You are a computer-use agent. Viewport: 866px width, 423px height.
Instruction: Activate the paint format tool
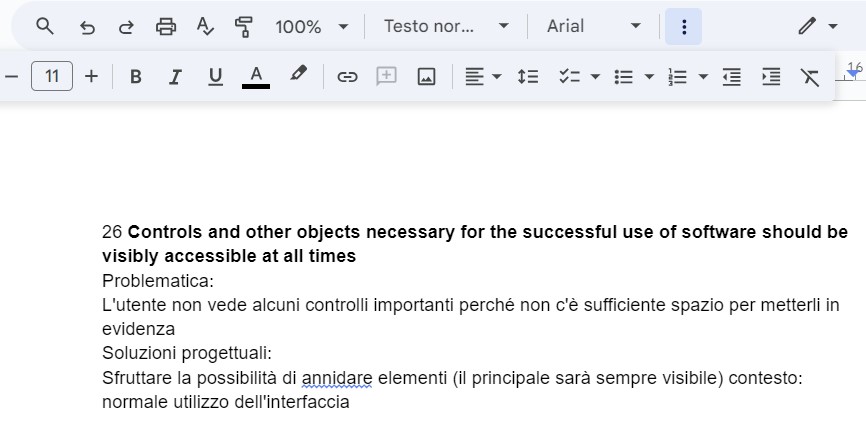coord(244,27)
